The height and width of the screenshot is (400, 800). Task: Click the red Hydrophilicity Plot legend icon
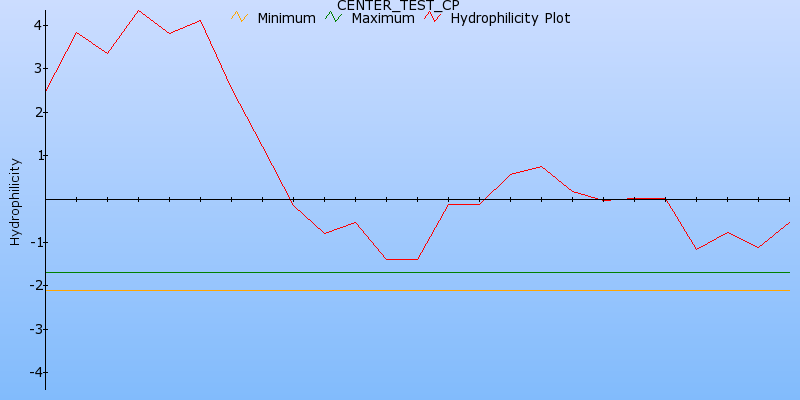click(432, 18)
